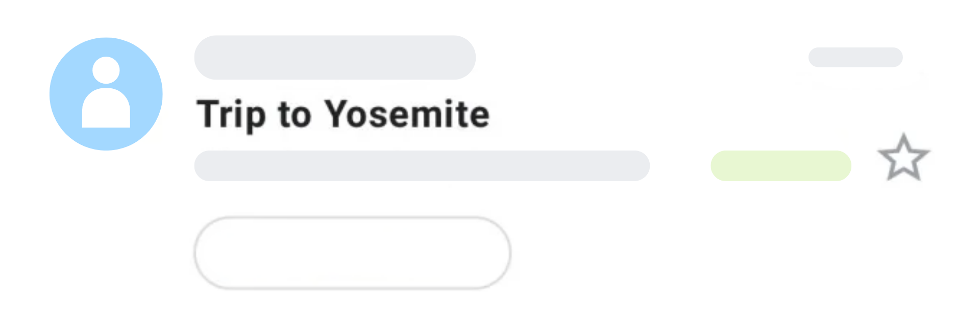Select the person silhouette profile picture
The width and height of the screenshot is (980, 323).
pos(106,94)
